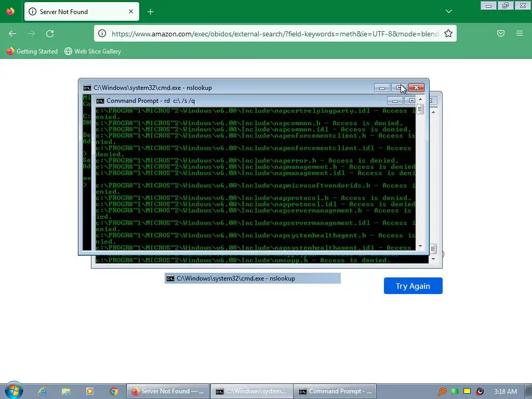Click the Firefox forward arrow
The height and width of the screenshot is (399, 532).
(x=31, y=34)
